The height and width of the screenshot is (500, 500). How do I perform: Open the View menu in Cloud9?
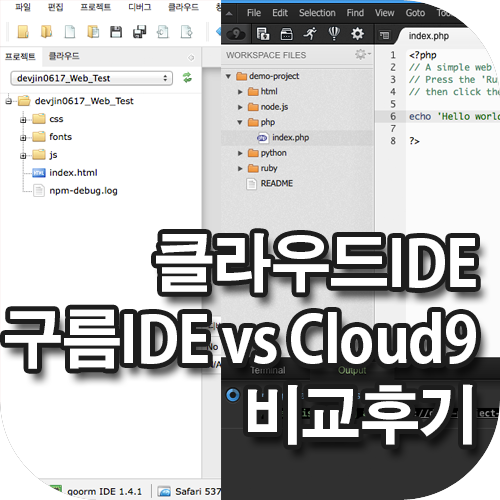(x=384, y=13)
